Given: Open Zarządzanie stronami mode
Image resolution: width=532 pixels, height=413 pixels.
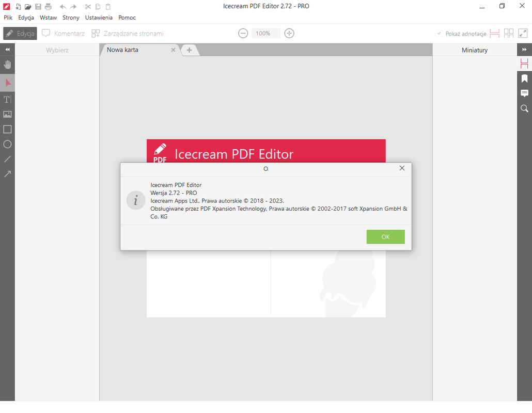Looking at the screenshot, I should coord(128,33).
